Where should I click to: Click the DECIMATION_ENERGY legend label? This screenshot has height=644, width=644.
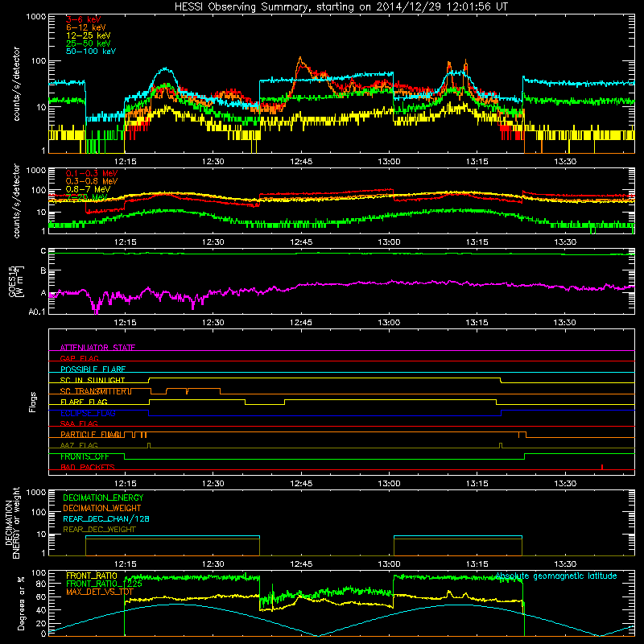[x=103, y=497]
